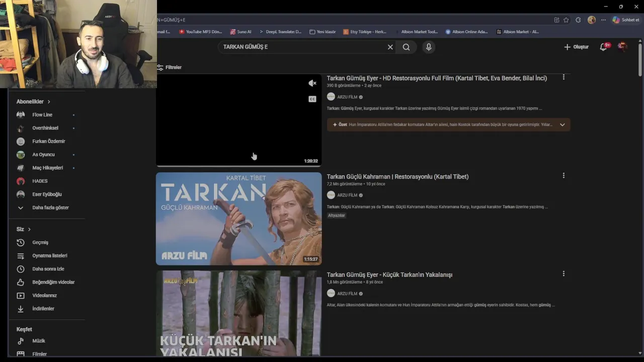Open the Overthinksel subscription

click(x=46, y=128)
